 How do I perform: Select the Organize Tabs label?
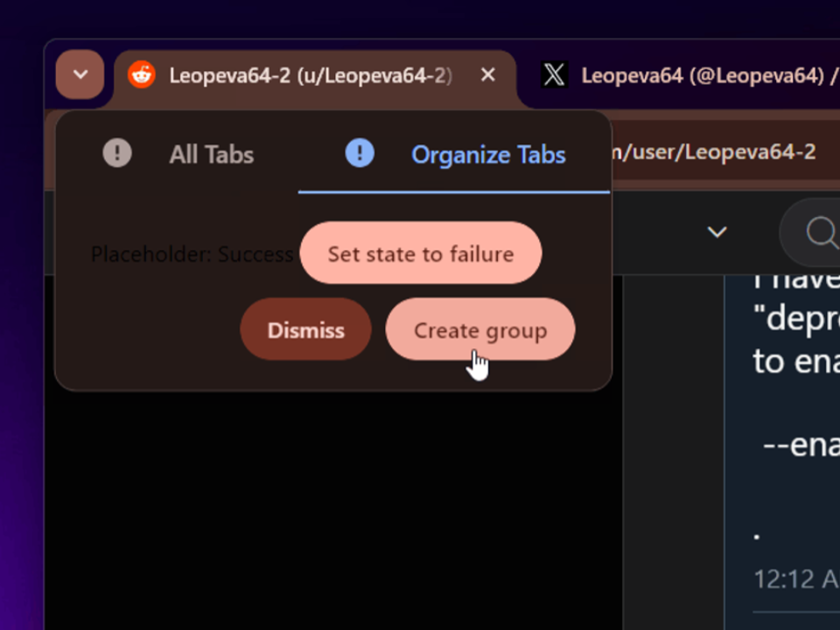(x=488, y=155)
